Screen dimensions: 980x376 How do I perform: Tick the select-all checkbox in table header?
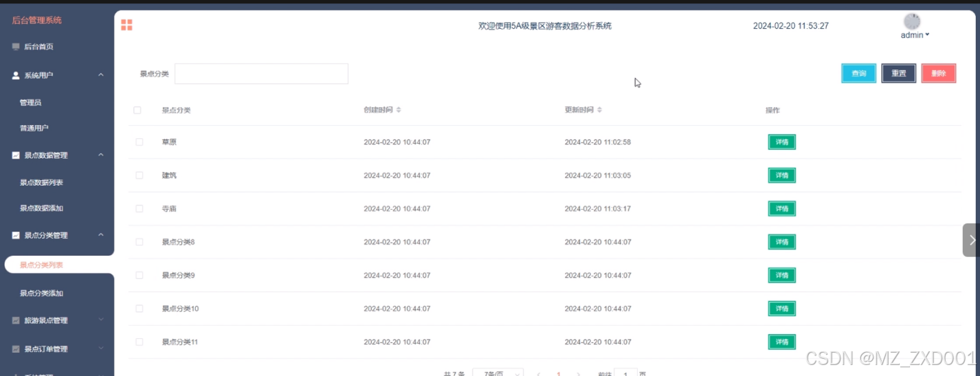137,110
